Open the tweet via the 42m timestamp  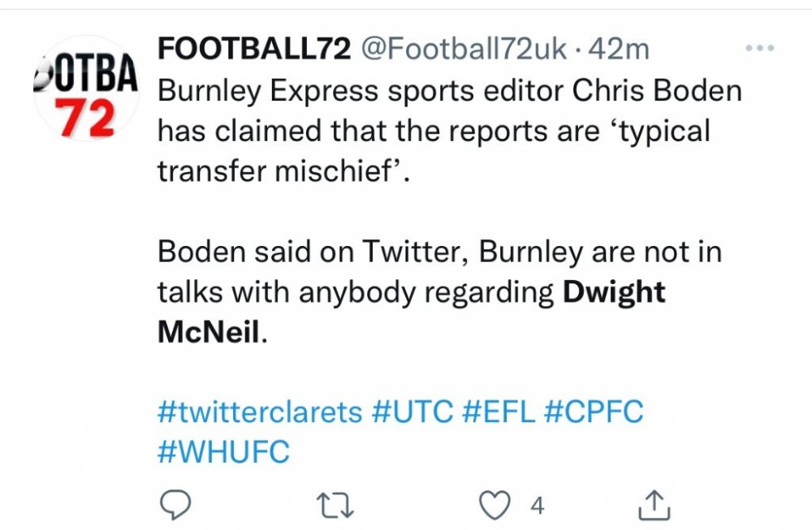[619, 49]
